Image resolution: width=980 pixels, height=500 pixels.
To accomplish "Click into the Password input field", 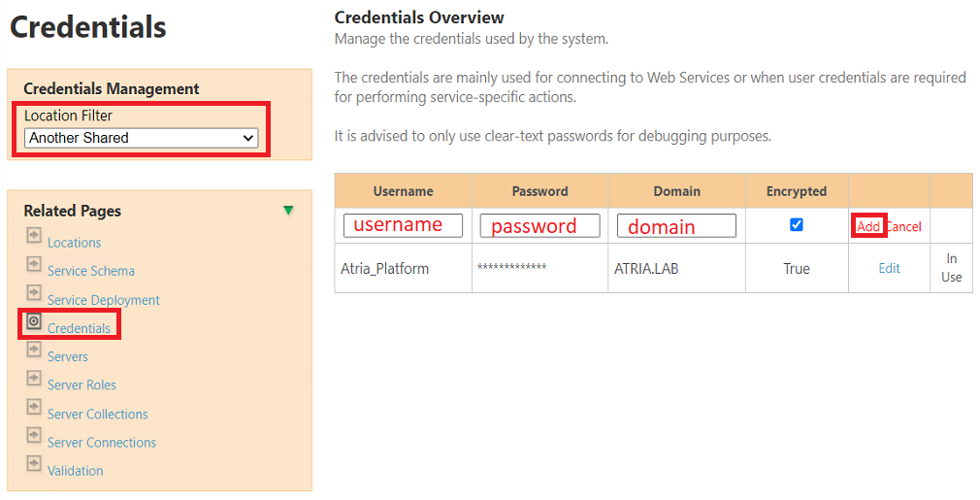I will tap(539, 225).
